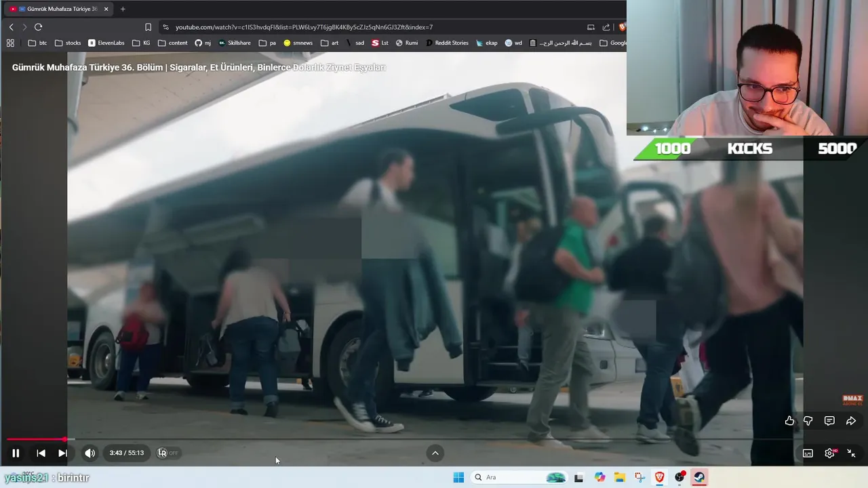
Task: Dislike the video with thumbs down
Action: [808, 421]
